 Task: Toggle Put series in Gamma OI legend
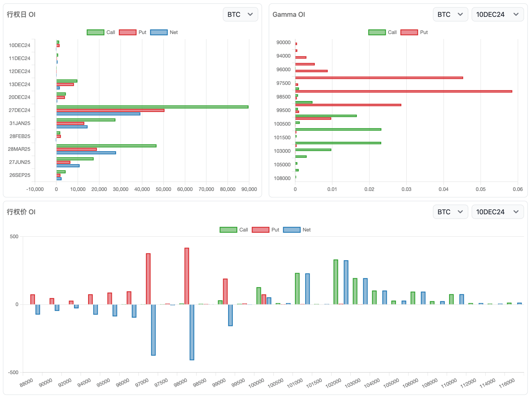pos(414,32)
